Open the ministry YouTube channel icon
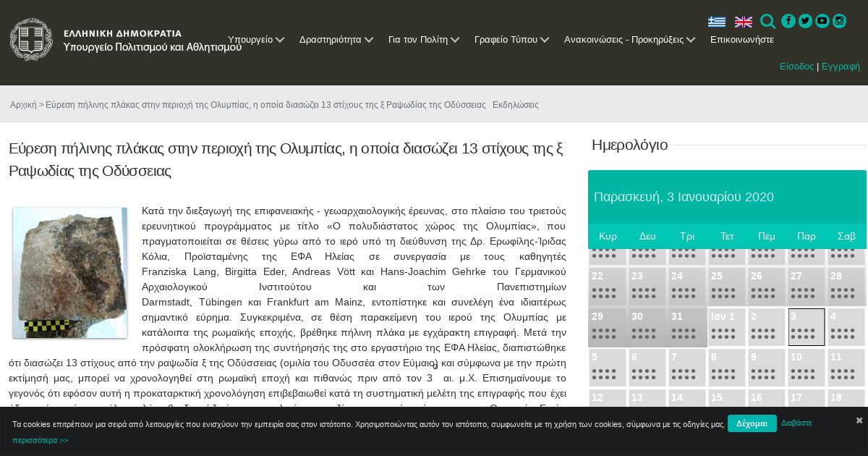868x456 pixels. tap(822, 21)
